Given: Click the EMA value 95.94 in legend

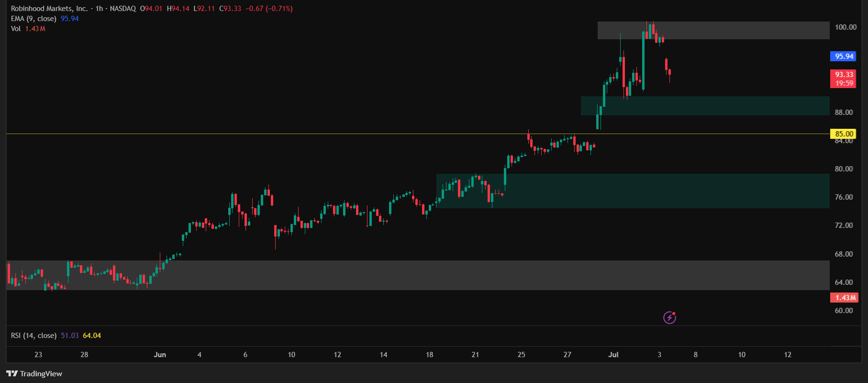Looking at the screenshot, I should [70, 19].
